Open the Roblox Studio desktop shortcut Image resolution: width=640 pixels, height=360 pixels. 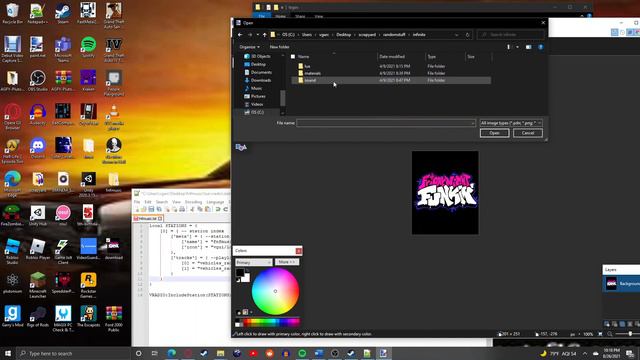click(x=12, y=252)
